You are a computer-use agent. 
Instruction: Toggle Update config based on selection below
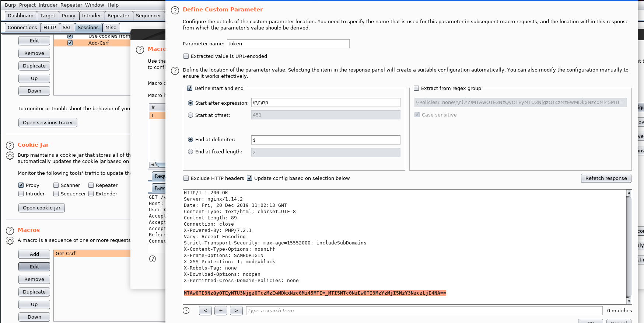click(x=249, y=178)
